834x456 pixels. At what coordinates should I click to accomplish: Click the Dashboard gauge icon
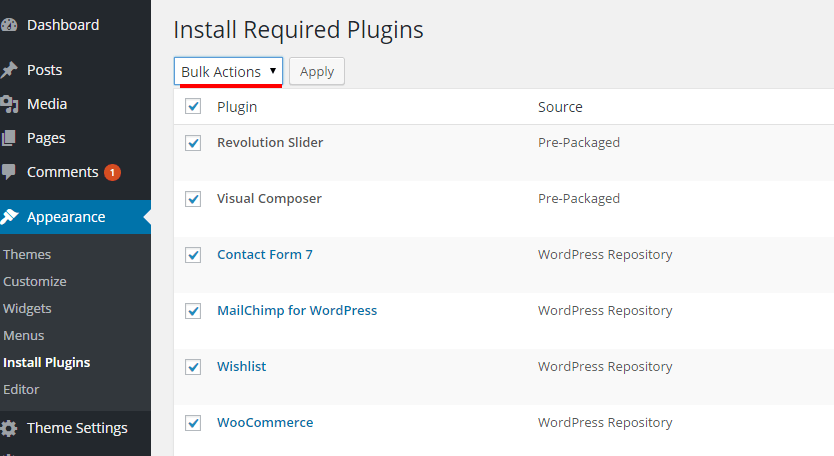pyautogui.click(x=9, y=25)
